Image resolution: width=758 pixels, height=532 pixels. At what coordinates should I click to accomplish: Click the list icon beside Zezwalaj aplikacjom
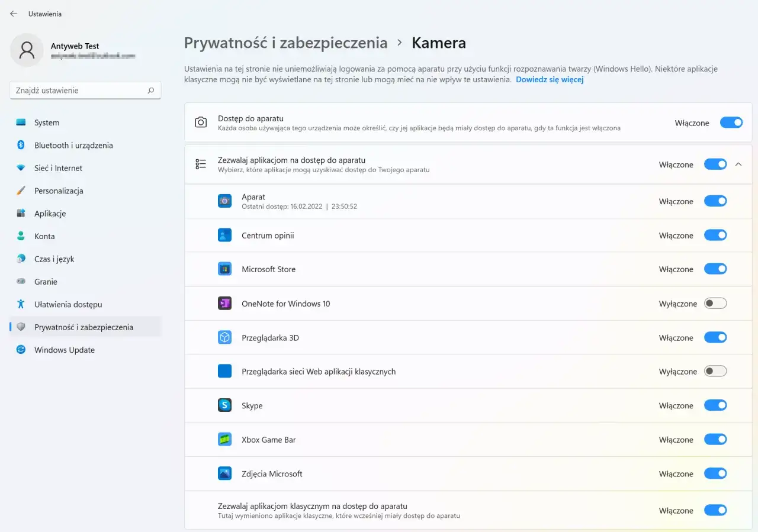point(201,165)
